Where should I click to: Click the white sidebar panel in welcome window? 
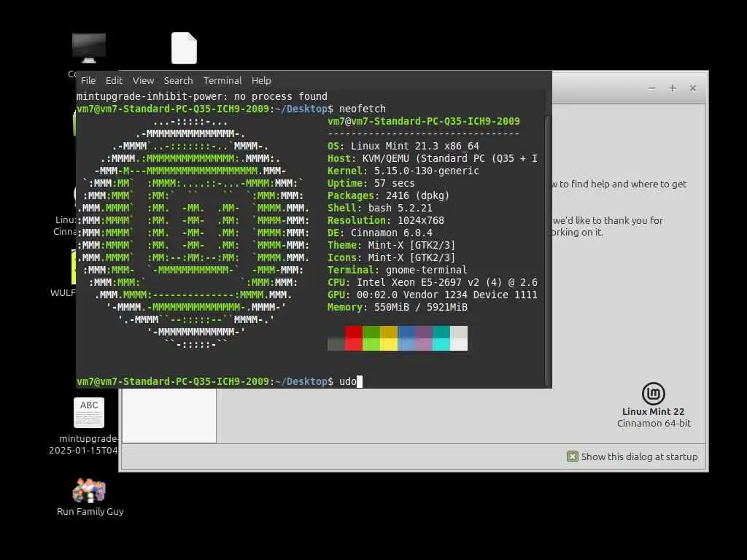[x=169, y=415]
